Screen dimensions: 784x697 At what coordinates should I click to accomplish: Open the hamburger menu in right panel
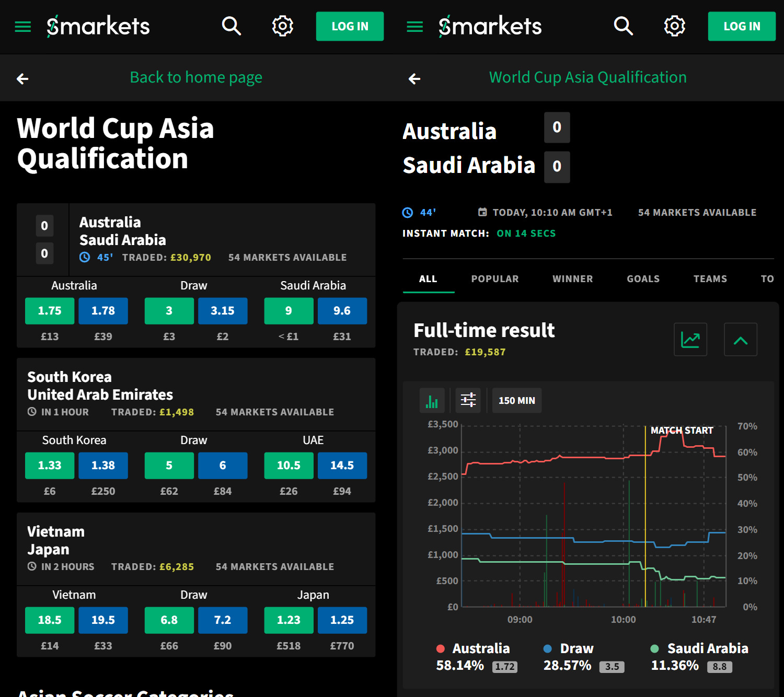(414, 27)
